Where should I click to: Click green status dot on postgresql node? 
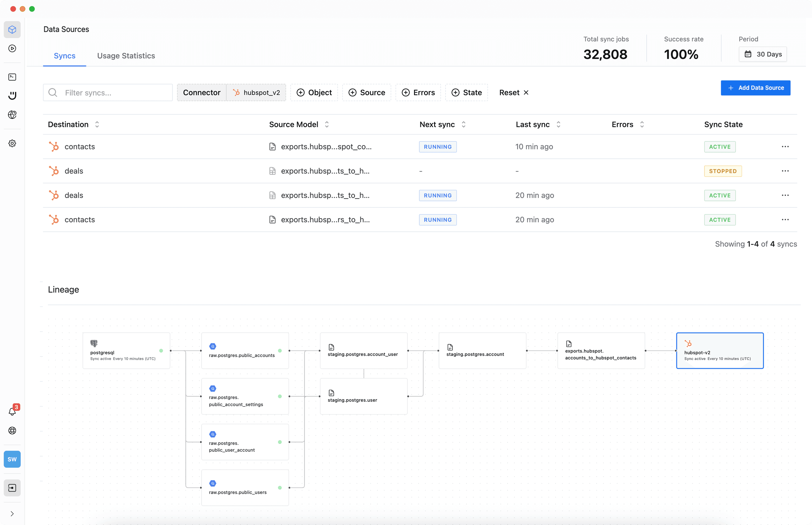[x=161, y=350]
